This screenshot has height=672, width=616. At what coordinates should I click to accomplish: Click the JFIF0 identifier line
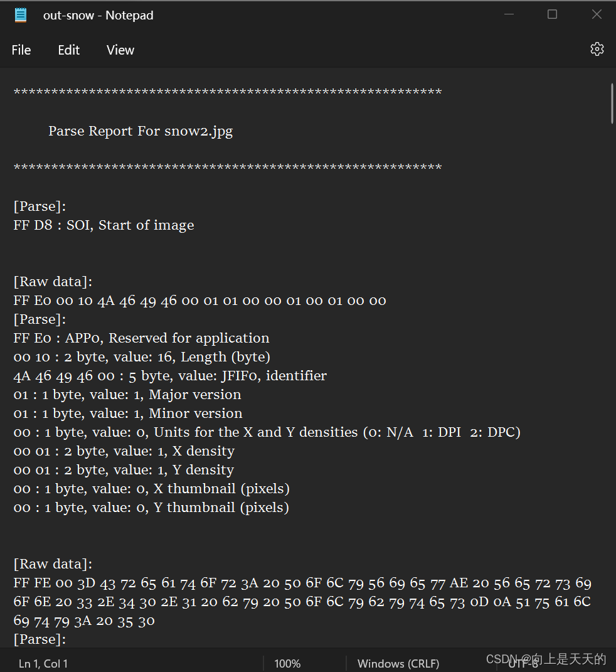(x=170, y=376)
